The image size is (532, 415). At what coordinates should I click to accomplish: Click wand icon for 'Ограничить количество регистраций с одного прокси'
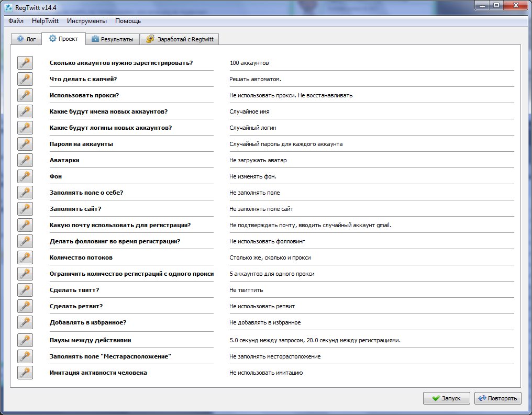tap(25, 274)
